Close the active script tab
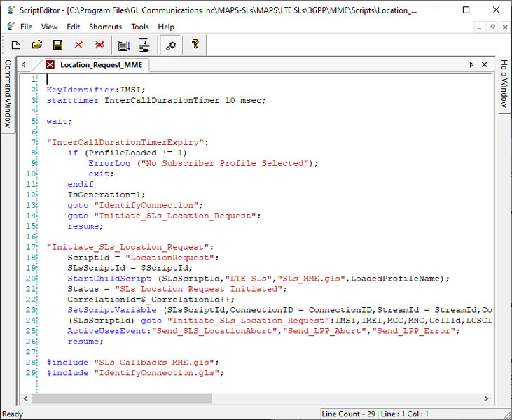This screenshot has height=420, width=512. [484, 64]
